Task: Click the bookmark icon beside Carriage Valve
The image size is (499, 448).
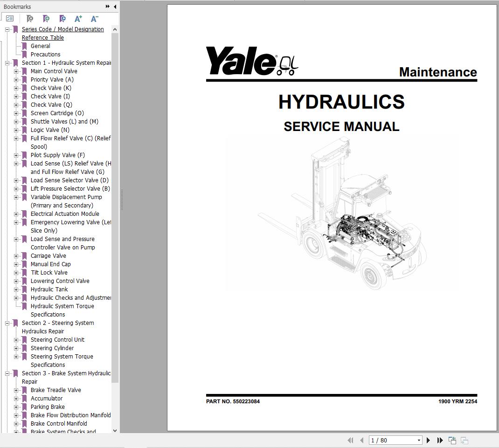Action: [x=24, y=256]
